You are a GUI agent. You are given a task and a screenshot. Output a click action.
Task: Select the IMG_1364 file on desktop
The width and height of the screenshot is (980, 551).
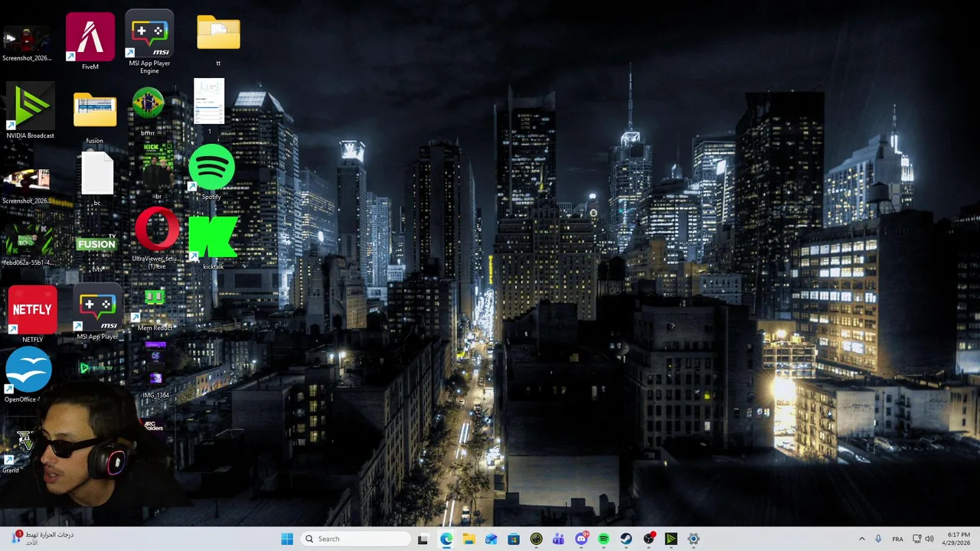[155, 370]
